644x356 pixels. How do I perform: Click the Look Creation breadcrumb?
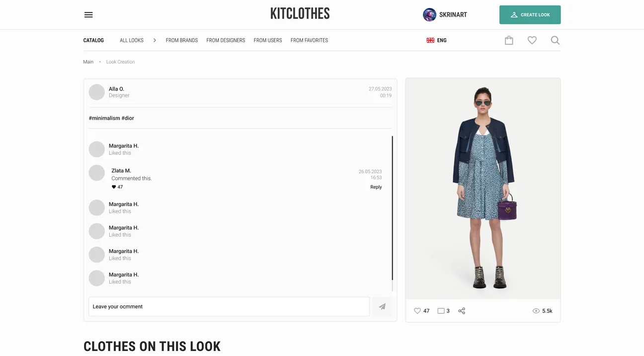click(x=120, y=62)
